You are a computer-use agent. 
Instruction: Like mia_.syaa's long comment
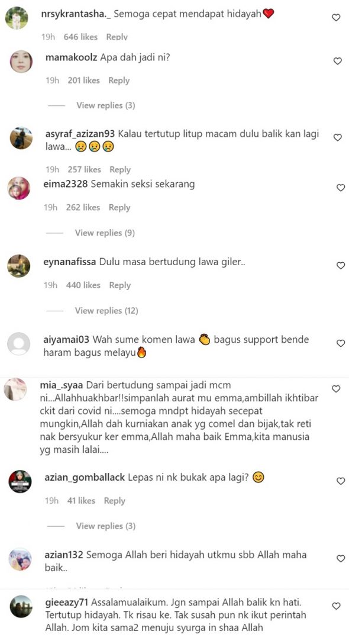click(x=336, y=388)
